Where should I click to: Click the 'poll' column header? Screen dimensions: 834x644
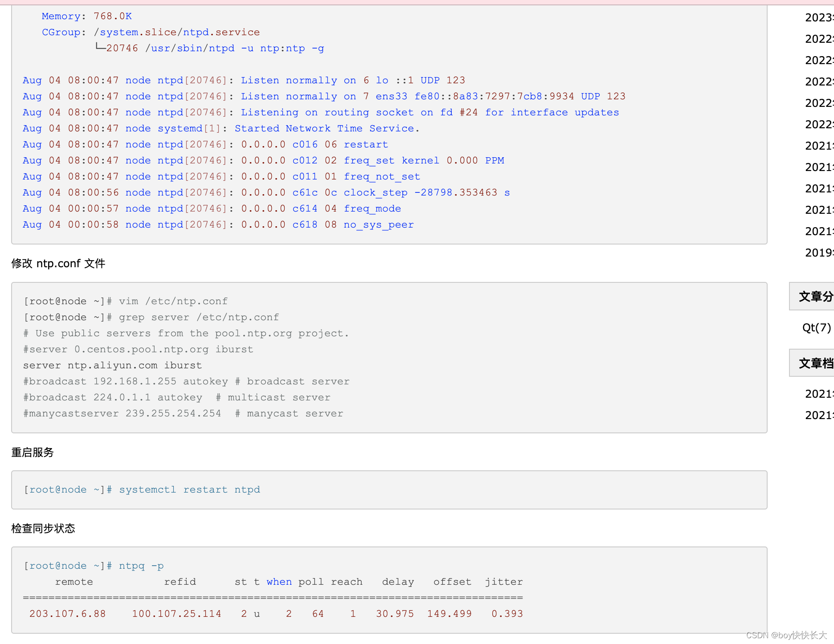(311, 582)
